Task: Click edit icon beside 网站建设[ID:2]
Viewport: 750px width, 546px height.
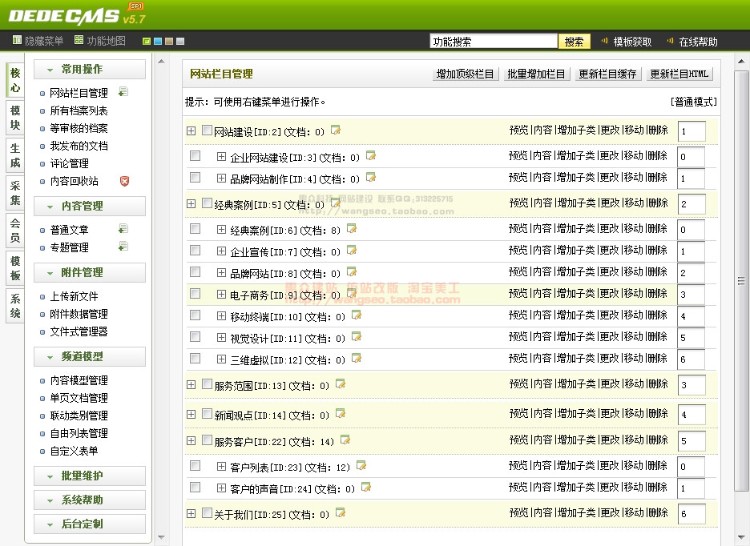Action: click(x=336, y=130)
